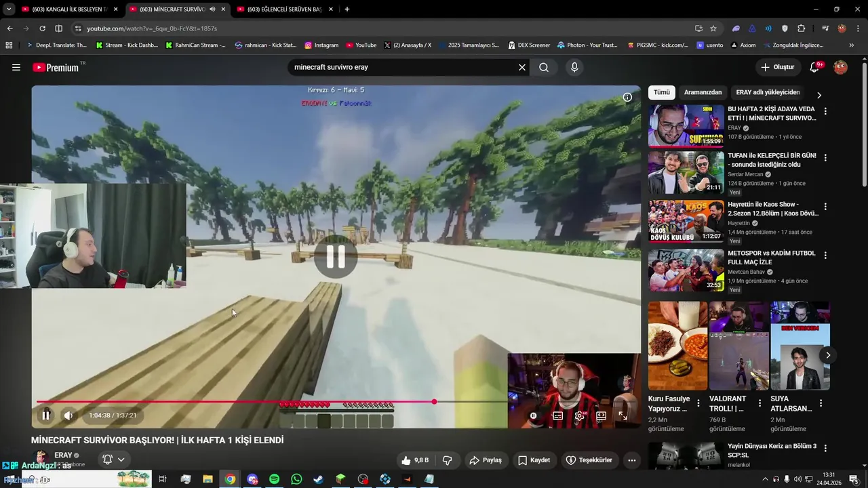868x488 pixels.
Task: Open options for Hayrettin ile Kaos Show
Action: pos(825,207)
